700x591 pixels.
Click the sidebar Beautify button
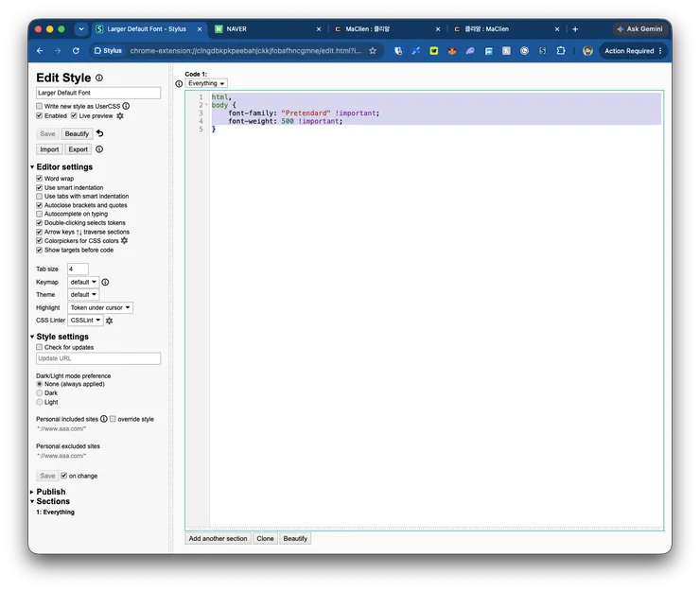pyautogui.click(x=77, y=133)
